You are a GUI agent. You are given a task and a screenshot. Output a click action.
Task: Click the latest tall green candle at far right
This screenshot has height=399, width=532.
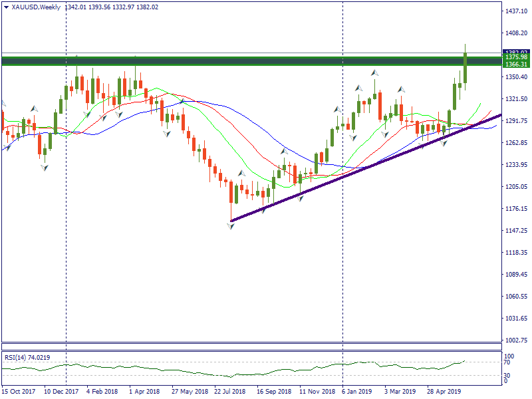[465, 68]
